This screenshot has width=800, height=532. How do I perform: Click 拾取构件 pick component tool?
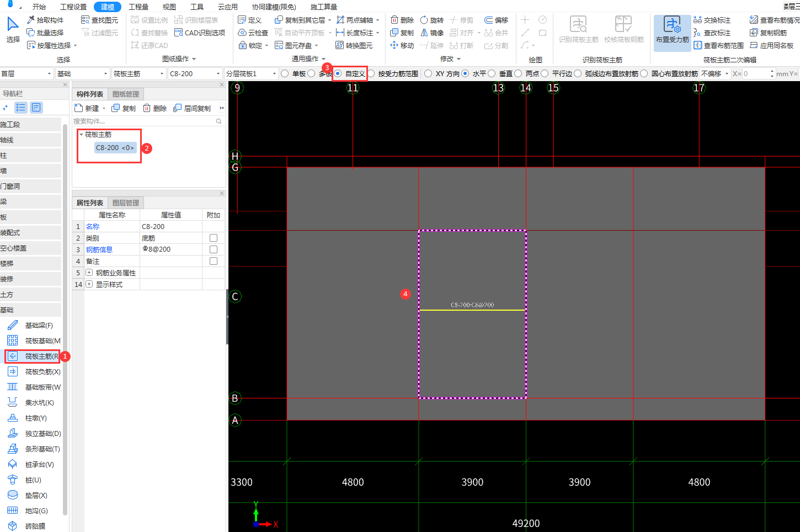45,20
